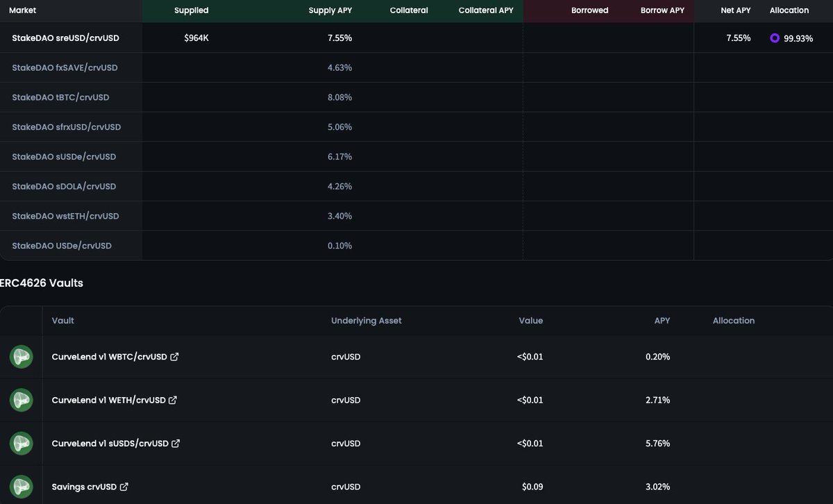Click crvUSD underlying asset in WBTC vault row
The height and width of the screenshot is (504, 833).
[346, 357]
